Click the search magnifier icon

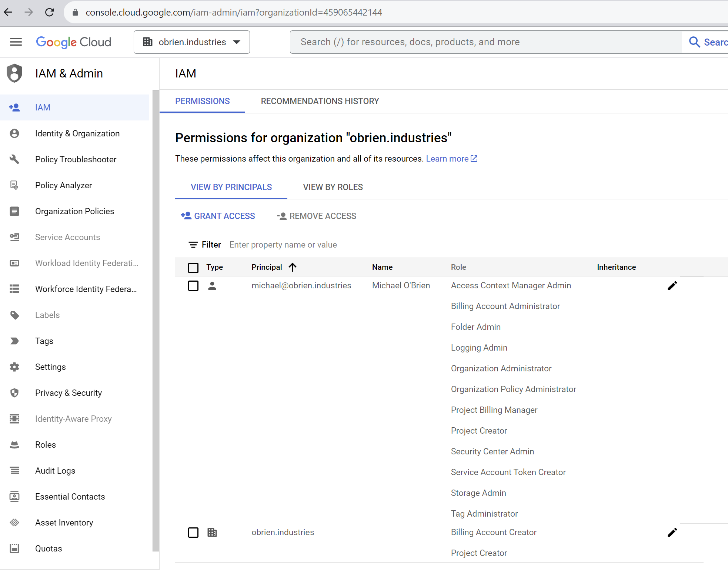(694, 42)
